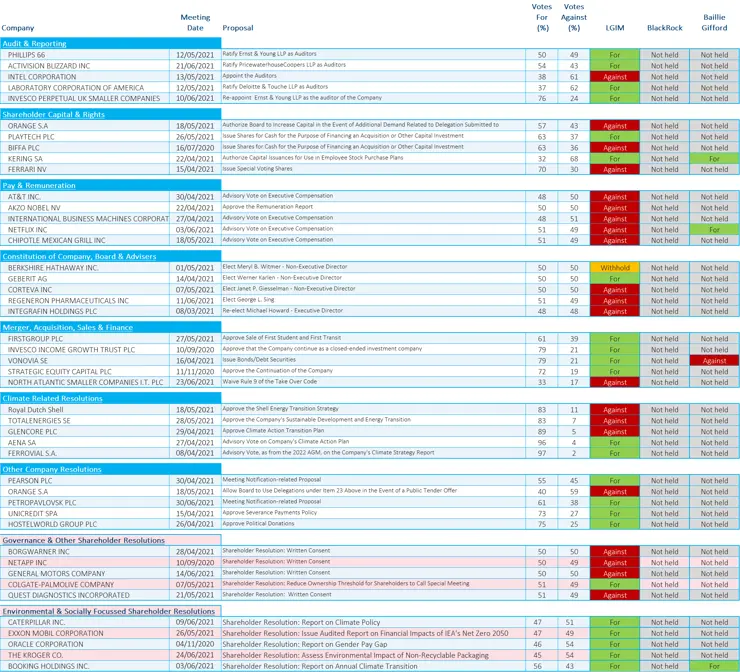Select FERROVIAL S.A. company cell
Viewport: 740px width, 672px height.
85,453
